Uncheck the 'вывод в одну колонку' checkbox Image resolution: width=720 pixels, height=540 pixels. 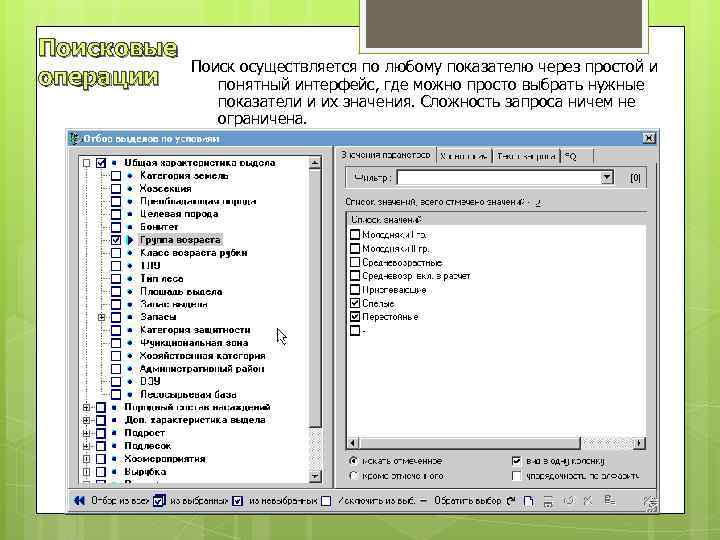pos(517,461)
